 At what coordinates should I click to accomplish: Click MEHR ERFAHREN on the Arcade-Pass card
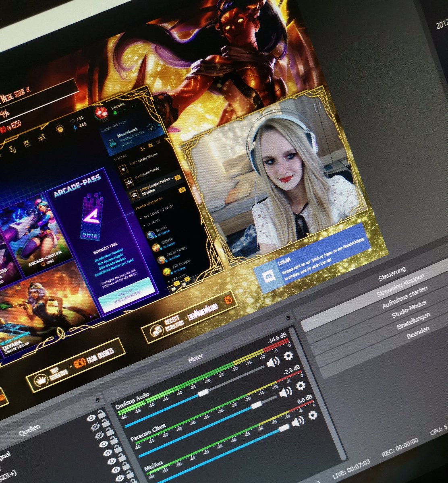127,295
